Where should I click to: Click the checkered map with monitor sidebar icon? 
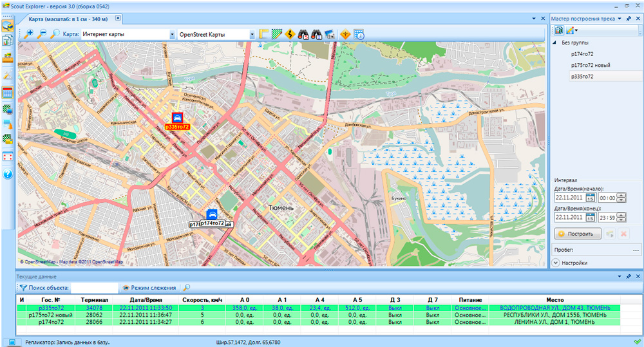7,109
